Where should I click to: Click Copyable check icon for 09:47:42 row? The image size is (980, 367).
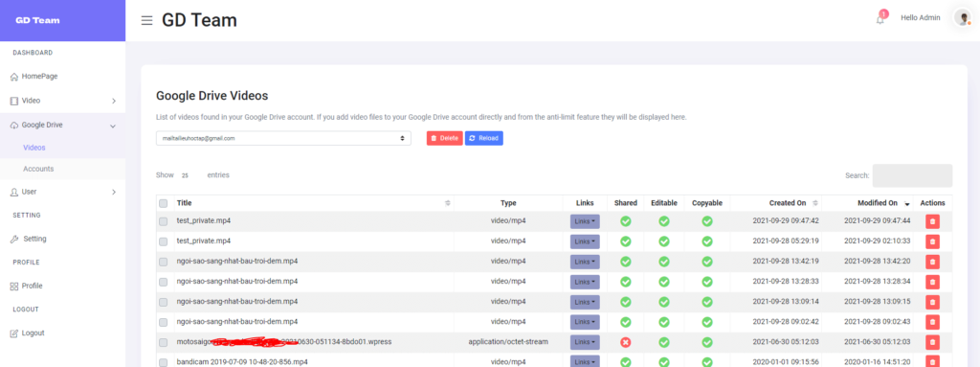point(707,221)
